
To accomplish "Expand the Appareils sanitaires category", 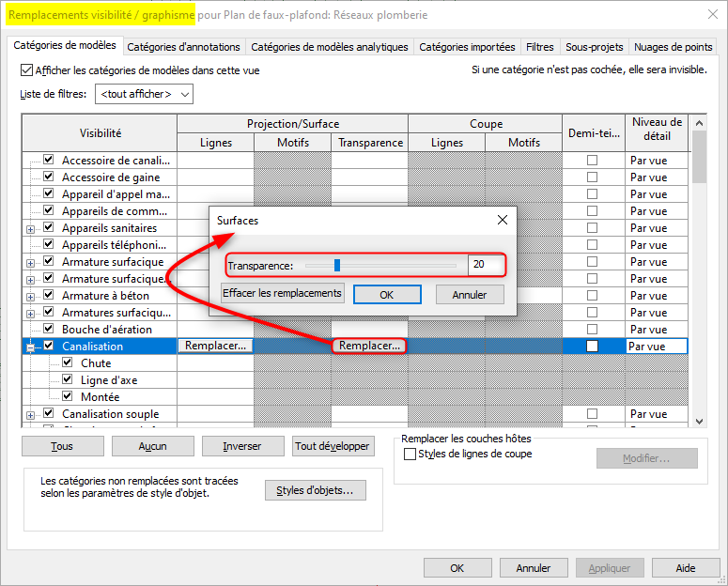I will pyautogui.click(x=31, y=228).
